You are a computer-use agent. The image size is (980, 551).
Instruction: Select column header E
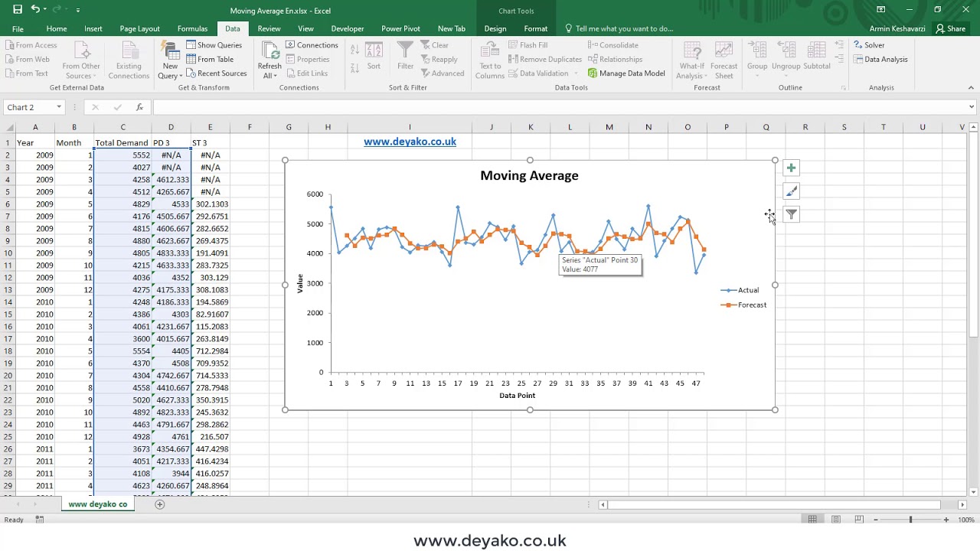(210, 127)
